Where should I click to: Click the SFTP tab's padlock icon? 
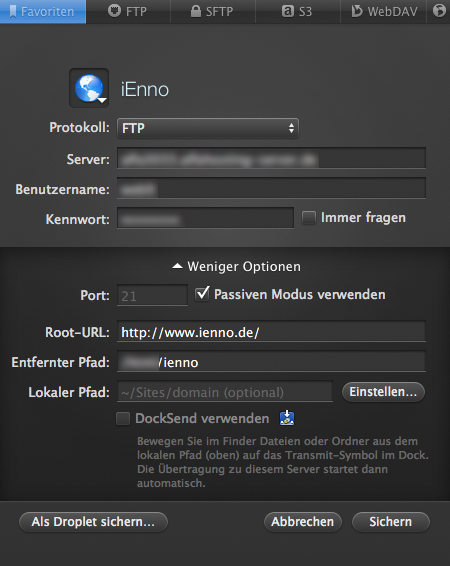point(196,11)
